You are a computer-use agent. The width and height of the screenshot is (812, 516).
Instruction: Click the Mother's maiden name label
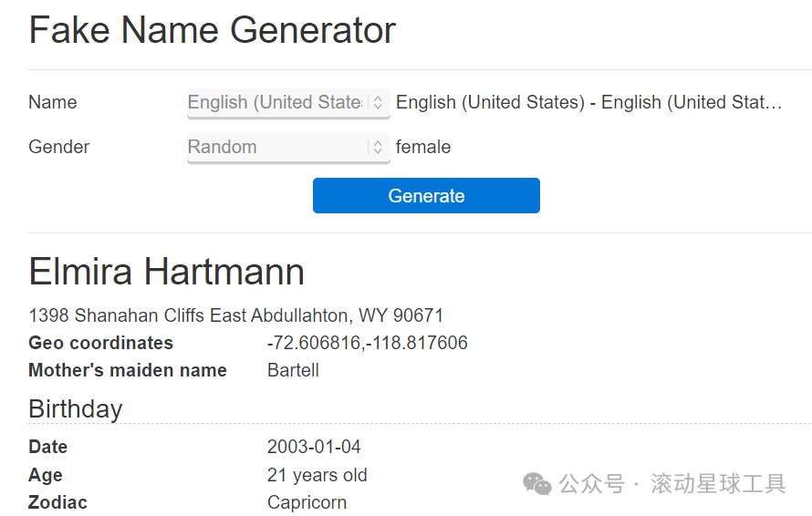tap(128, 371)
